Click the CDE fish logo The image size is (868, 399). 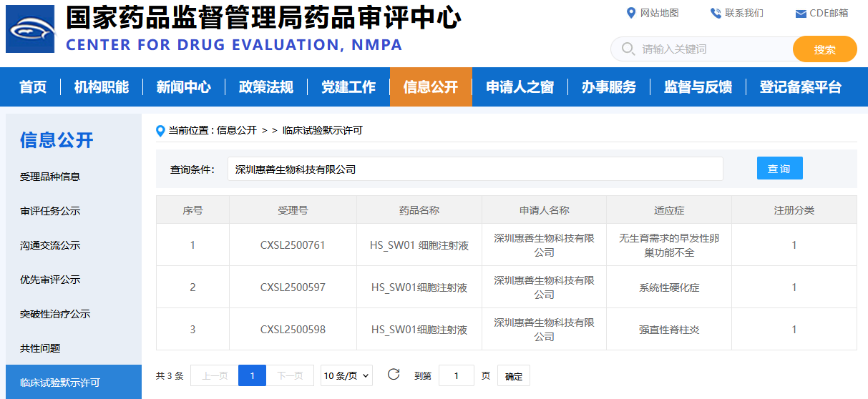pyautogui.click(x=30, y=29)
